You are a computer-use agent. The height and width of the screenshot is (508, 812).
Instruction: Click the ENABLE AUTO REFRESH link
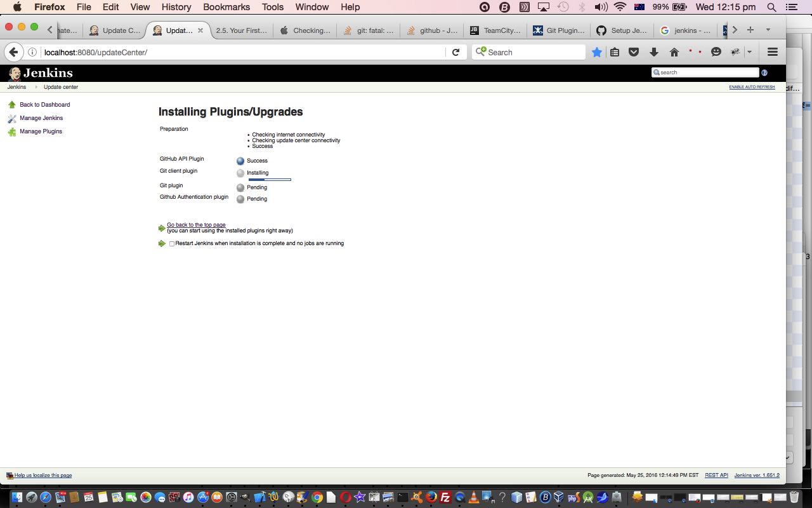click(752, 87)
